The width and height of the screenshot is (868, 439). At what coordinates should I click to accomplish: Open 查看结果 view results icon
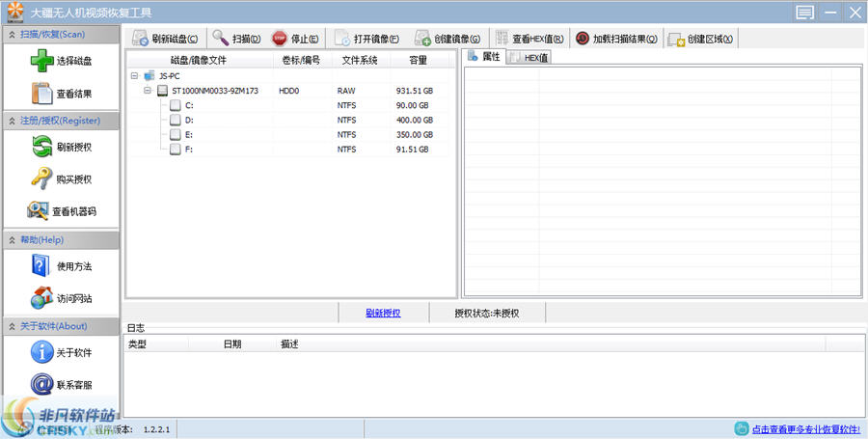coord(42,93)
